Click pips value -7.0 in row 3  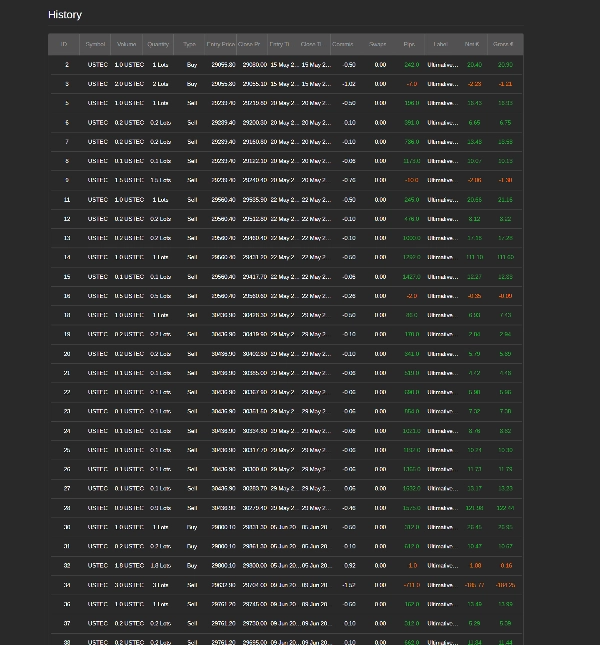click(x=412, y=84)
